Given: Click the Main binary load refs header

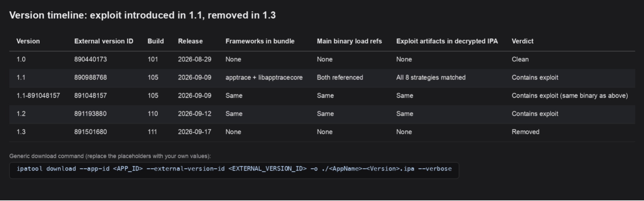Looking at the screenshot, I should pos(349,41).
